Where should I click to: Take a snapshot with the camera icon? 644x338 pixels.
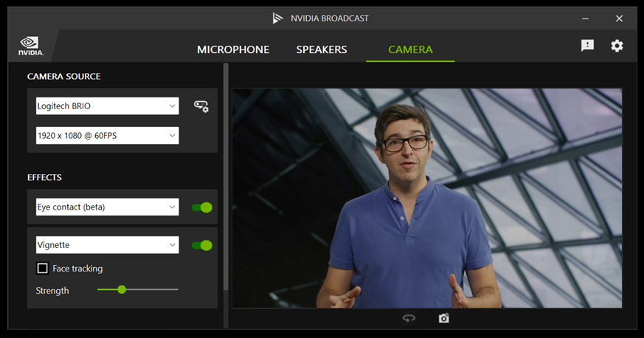[443, 318]
